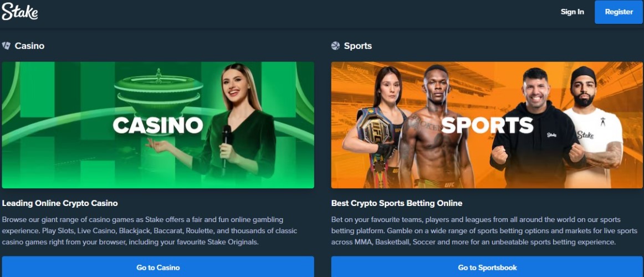
Task: Click the Stake logo in the header
Action: 20,11
